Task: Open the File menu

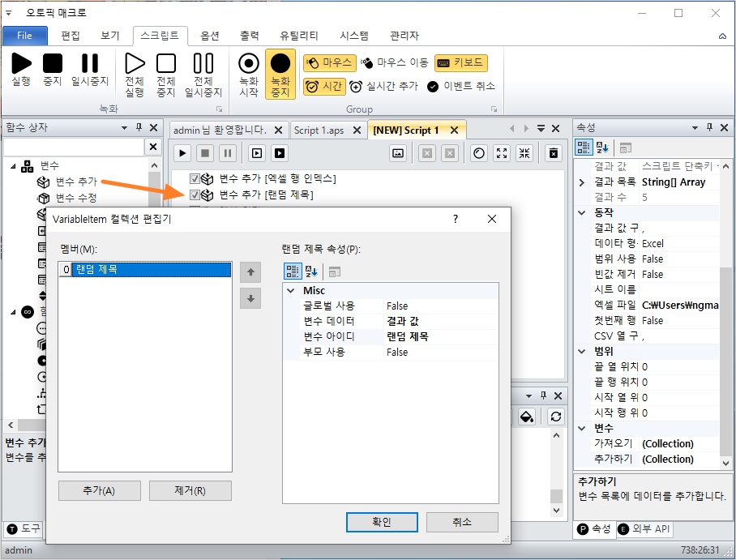Action: pyautogui.click(x=25, y=36)
